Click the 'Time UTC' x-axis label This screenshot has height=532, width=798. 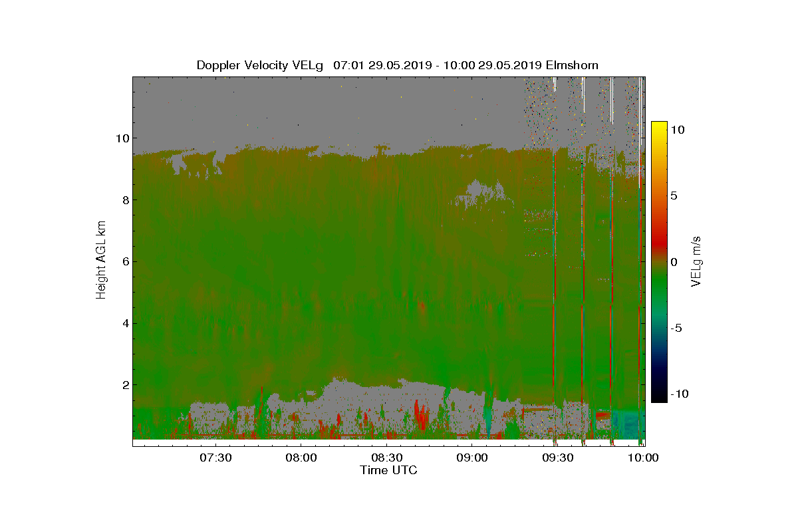[389, 470]
